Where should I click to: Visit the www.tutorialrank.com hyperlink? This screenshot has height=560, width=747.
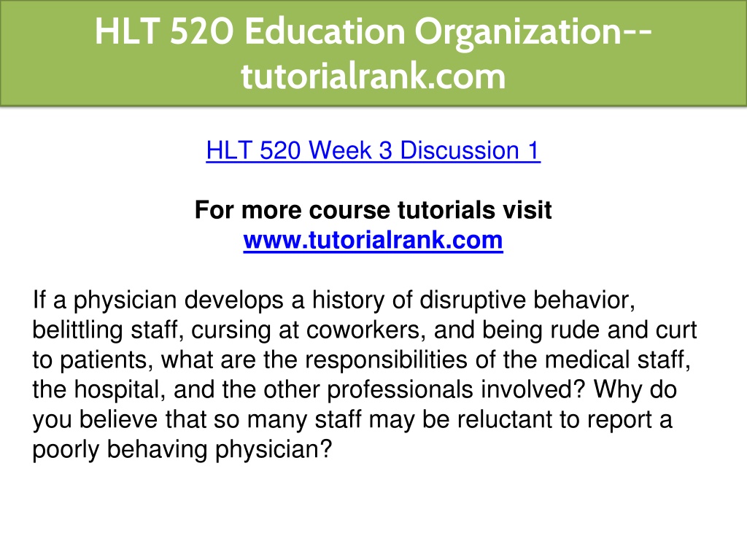373,240
